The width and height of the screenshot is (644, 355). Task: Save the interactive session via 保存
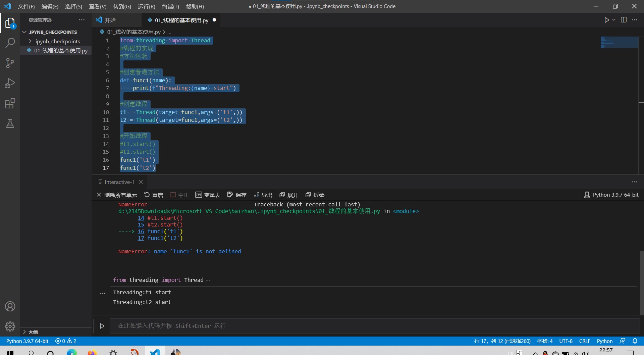click(237, 195)
